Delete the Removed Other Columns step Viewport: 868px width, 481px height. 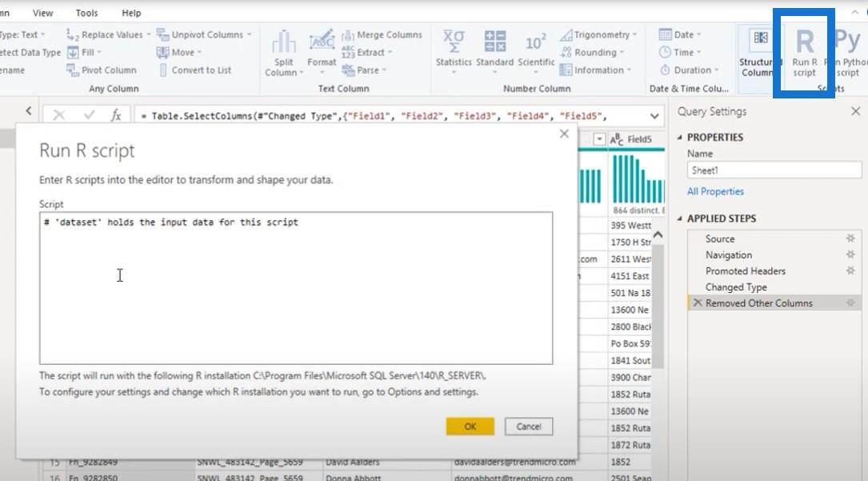pos(697,303)
